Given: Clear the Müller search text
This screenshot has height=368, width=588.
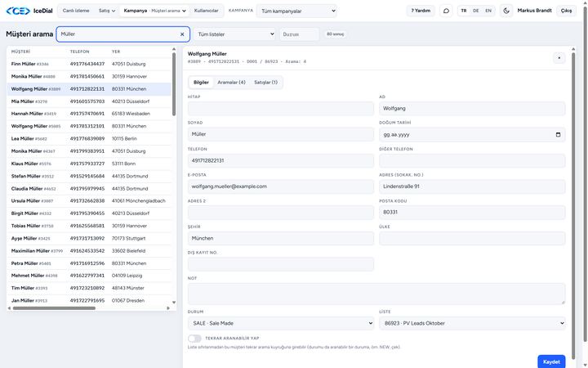Looking at the screenshot, I should coord(182,34).
